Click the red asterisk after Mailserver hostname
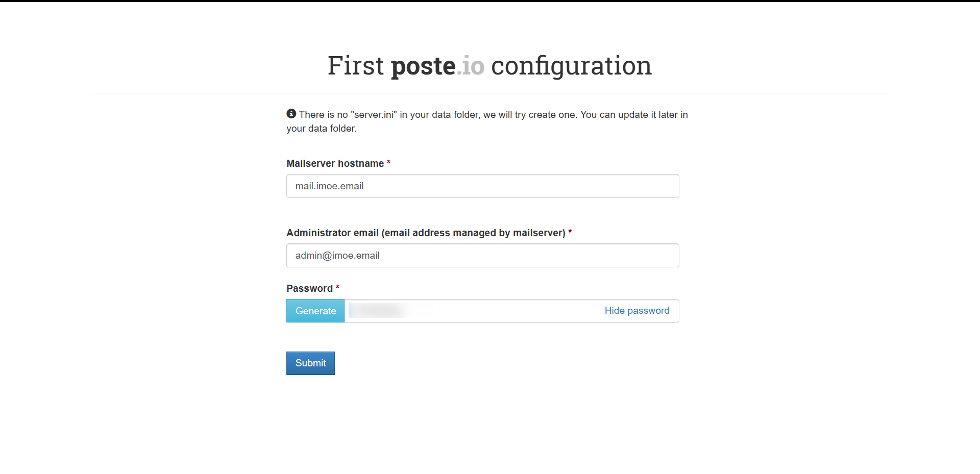The width and height of the screenshot is (980, 474). click(x=388, y=163)
